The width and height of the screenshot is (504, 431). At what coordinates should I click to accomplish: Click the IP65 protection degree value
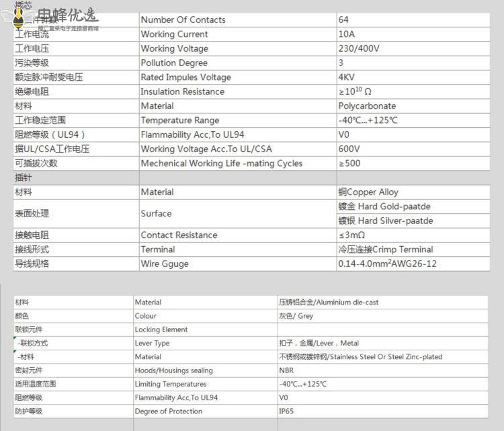point(286,412)
